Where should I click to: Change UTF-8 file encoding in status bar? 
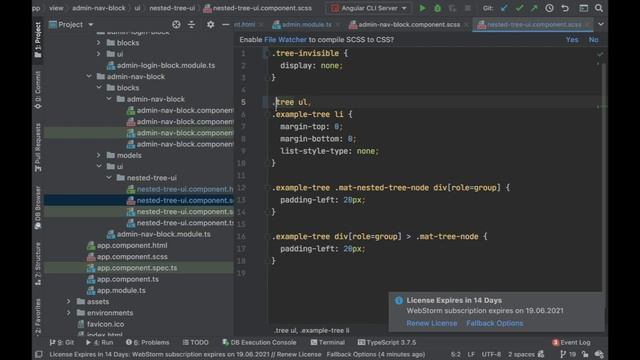click(491, 354)
